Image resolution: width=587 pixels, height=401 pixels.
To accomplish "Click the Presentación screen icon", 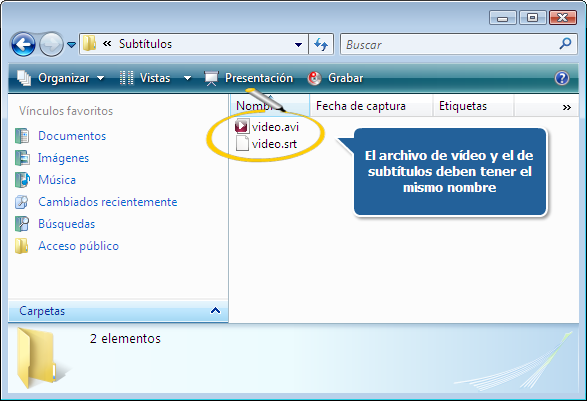I will 211,78.
